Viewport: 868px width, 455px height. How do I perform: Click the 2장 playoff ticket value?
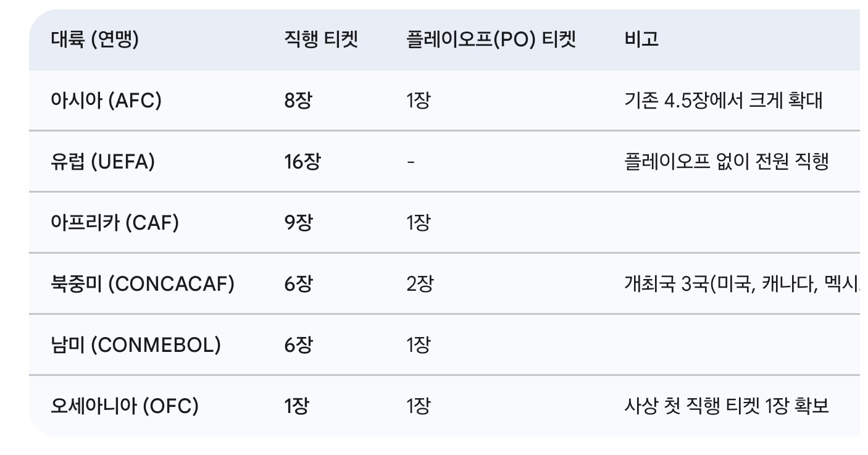420,284
